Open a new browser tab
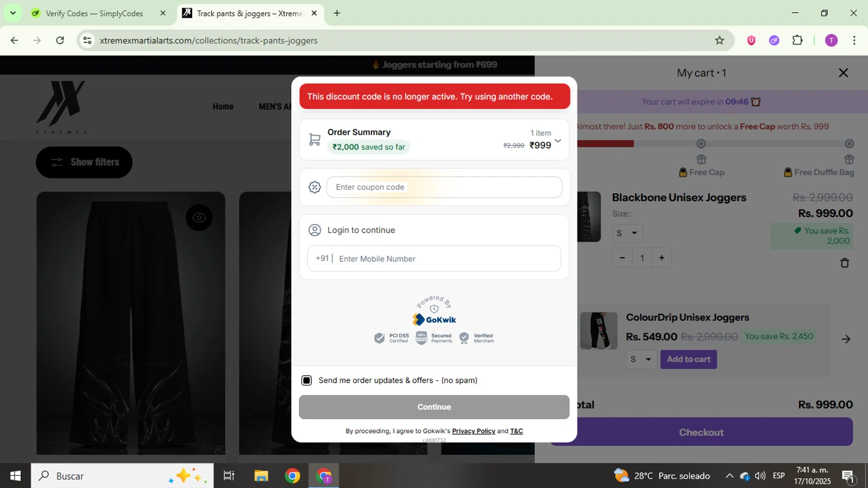Screen dimensions: 868x488 pyautogui.click(x=337, y=13)
